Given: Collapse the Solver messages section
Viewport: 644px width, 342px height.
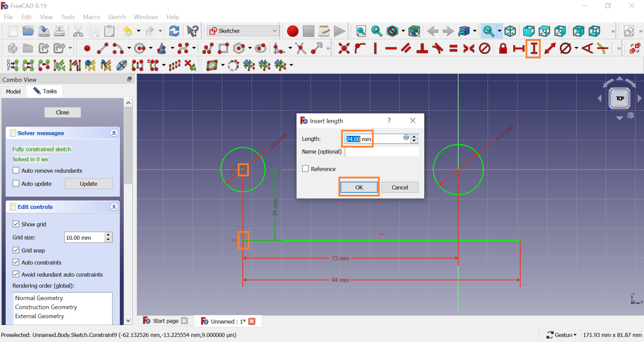Looking at the screenshot, I should 114,133.
